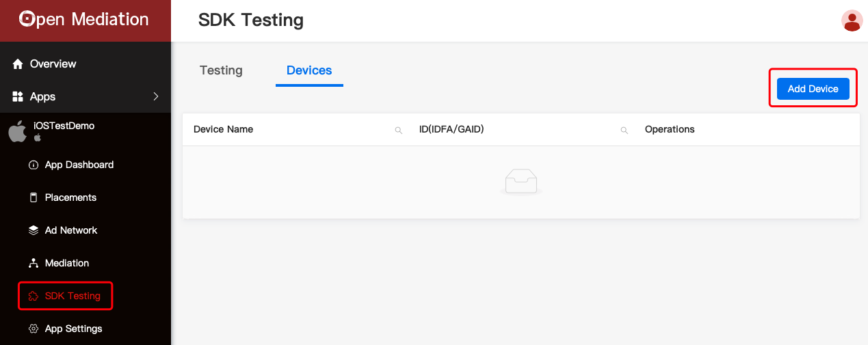
Task: Click the Apple app icon for iOSTestDemo
Action: point(18,131)
